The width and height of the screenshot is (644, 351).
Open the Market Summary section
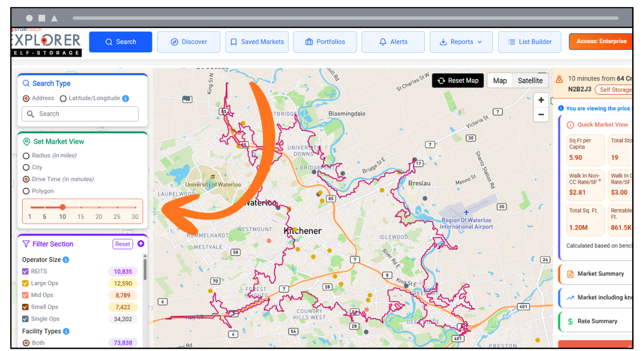(x=596, y=274)
